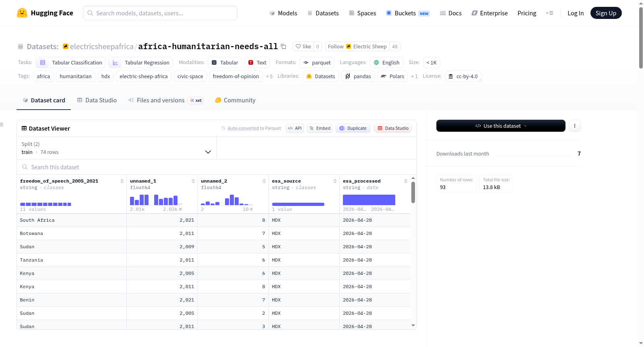Image resolution: width=644 pixels, height=347 pixels.
Task: Click Auto-converted to Parquet link
Action: point(254,128)
